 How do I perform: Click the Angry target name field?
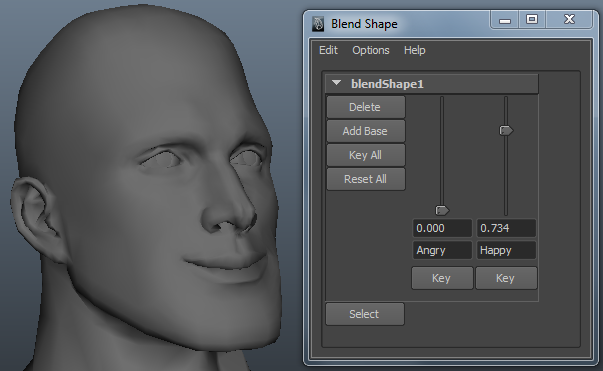pos(442,250)
